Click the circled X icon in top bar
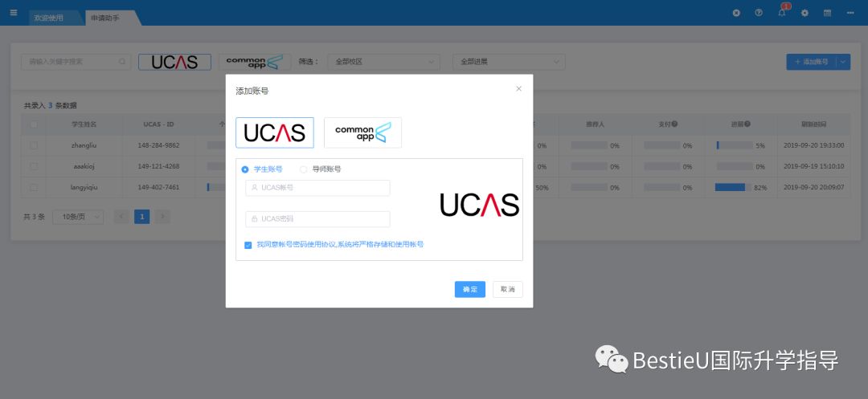The image size is (868, 399). (x=736, y=13)
